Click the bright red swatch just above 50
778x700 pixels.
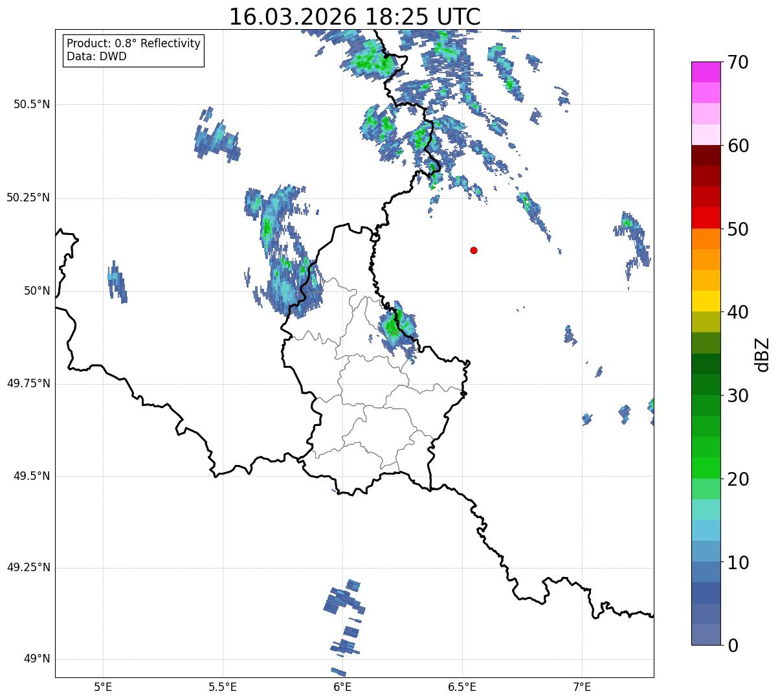click(706, 218)
